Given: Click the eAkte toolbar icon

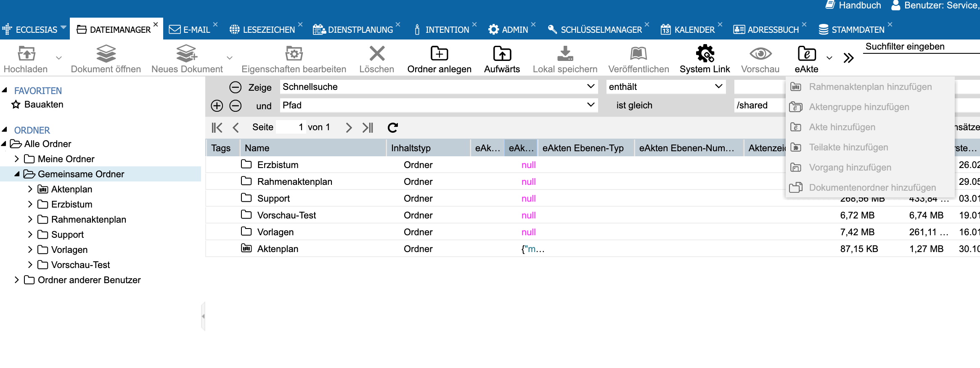Looking at the screenshot, I should pos(807,53).
